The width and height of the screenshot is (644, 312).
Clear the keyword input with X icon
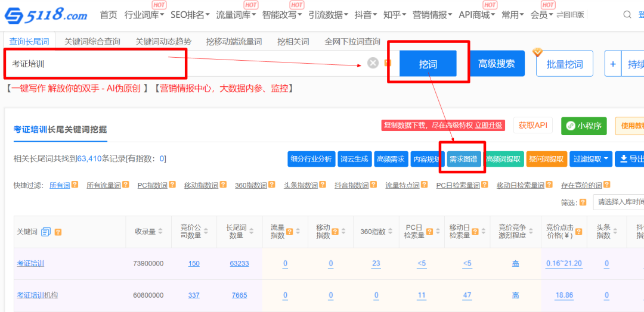coord(373,63)
